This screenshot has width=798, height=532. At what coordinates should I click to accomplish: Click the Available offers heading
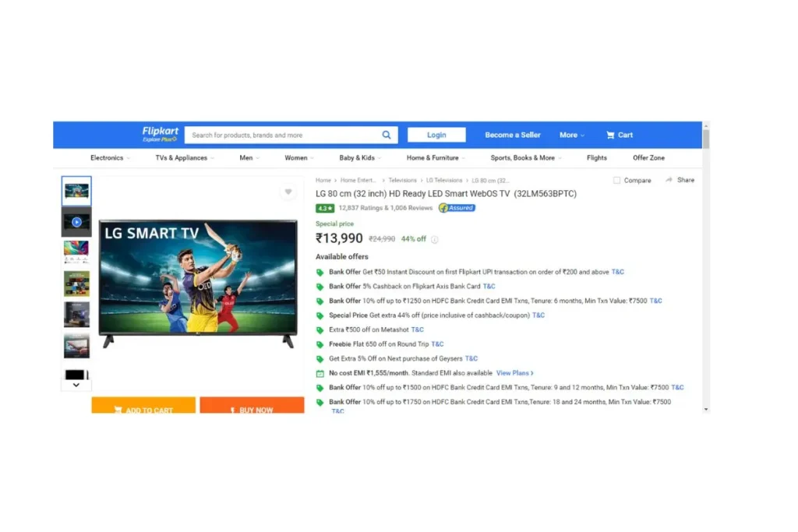pos(341,257)
